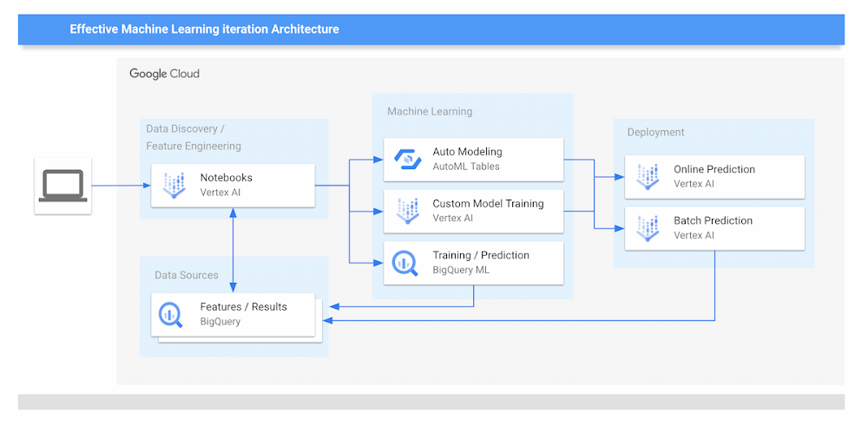This screenshot has height=426, width=868.
Task: Click the 'Notebooks' label
Action: click(x=226, y=178)
